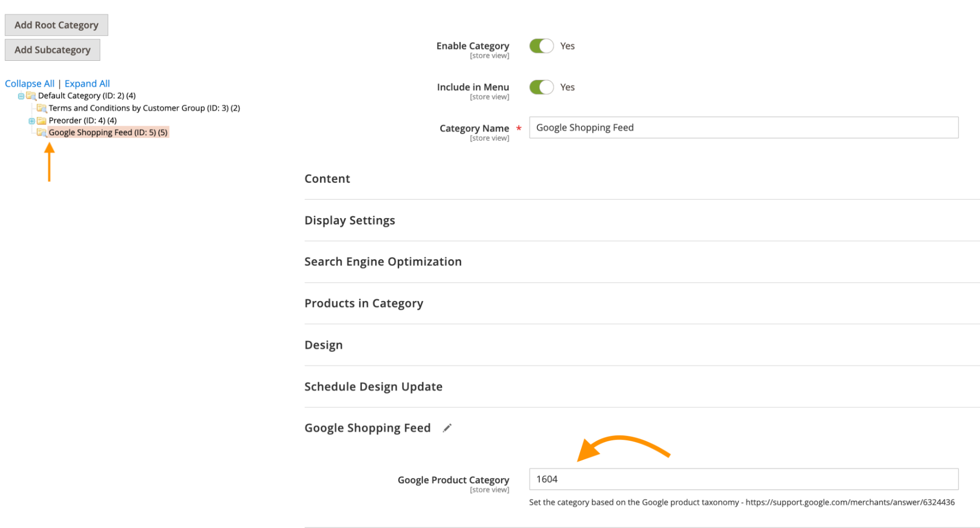Click the pencil icon beside Google Shopping Feed

(447, 428)
